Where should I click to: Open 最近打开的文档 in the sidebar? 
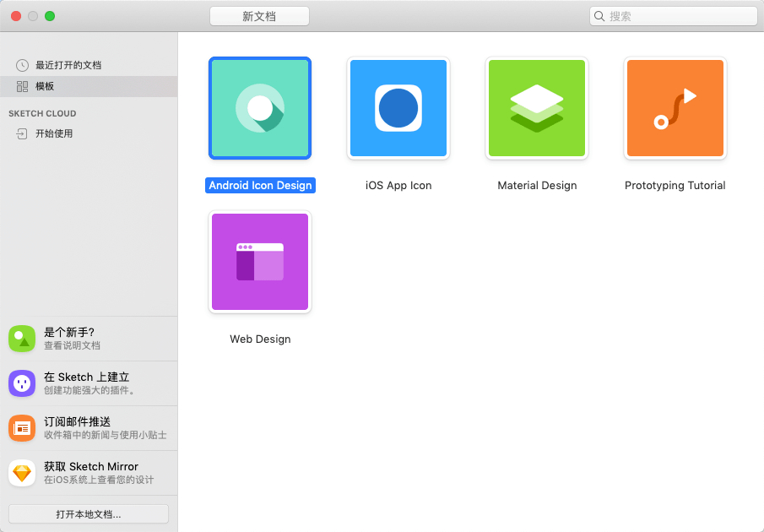tap(68, 65)
